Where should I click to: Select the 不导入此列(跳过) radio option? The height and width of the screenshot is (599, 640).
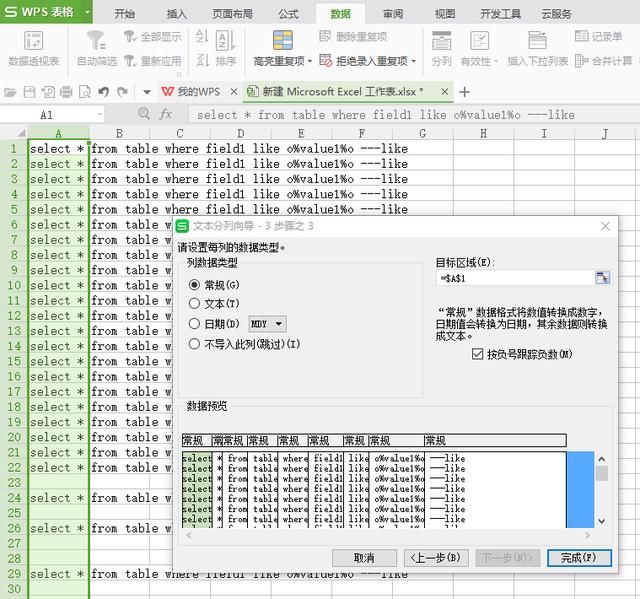point(194,344)
